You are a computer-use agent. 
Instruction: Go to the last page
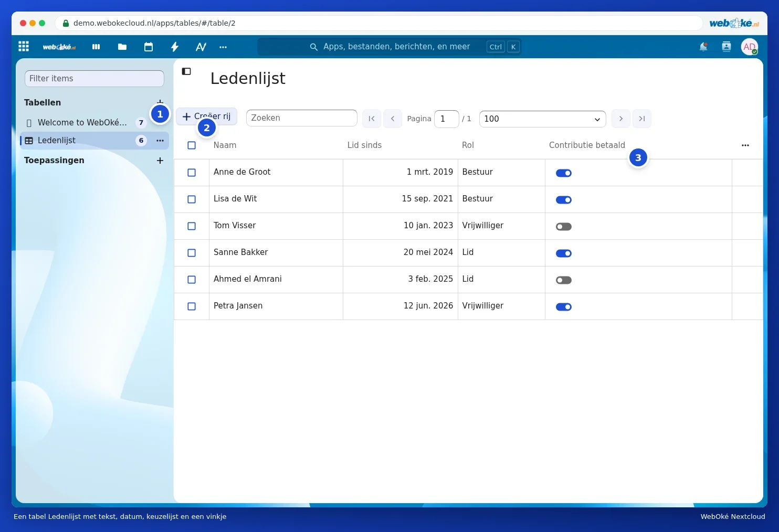click(642, 119)
